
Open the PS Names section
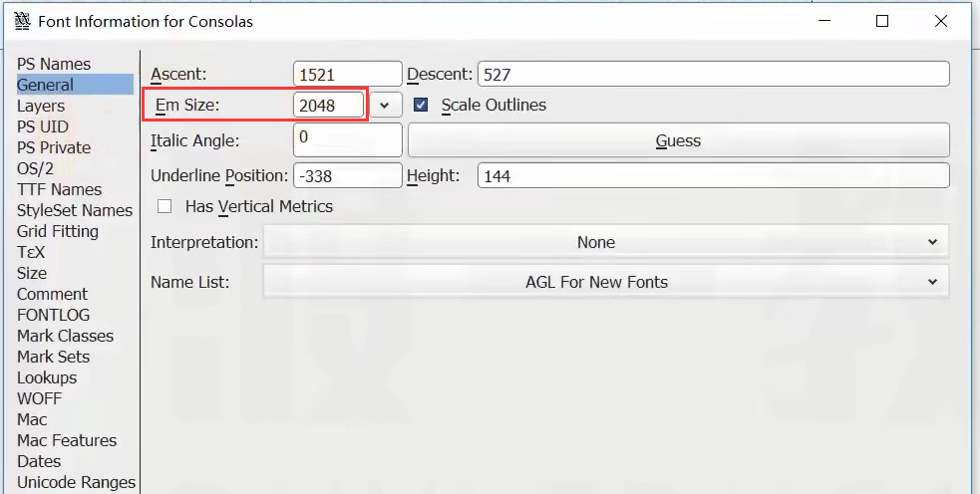[x=54, y=64]
